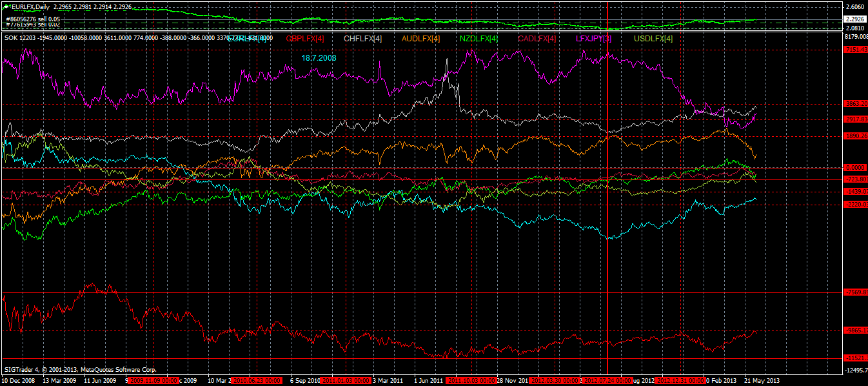Click the 2.2926 current price label
The width and height of the screenshot is (868, 386).
[x=856, y=19]
